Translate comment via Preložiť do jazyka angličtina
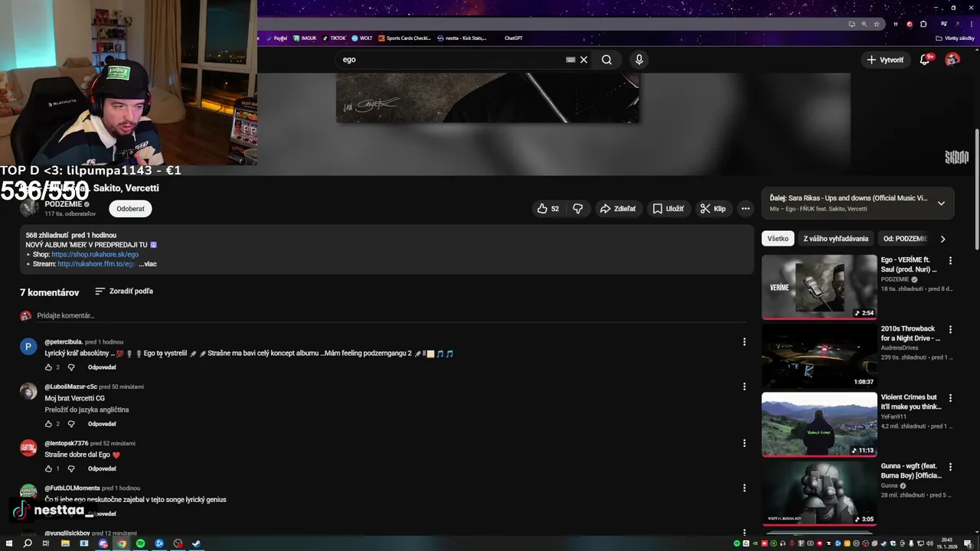980x551 pixels. pyautogui.click(x=87, y=410)
